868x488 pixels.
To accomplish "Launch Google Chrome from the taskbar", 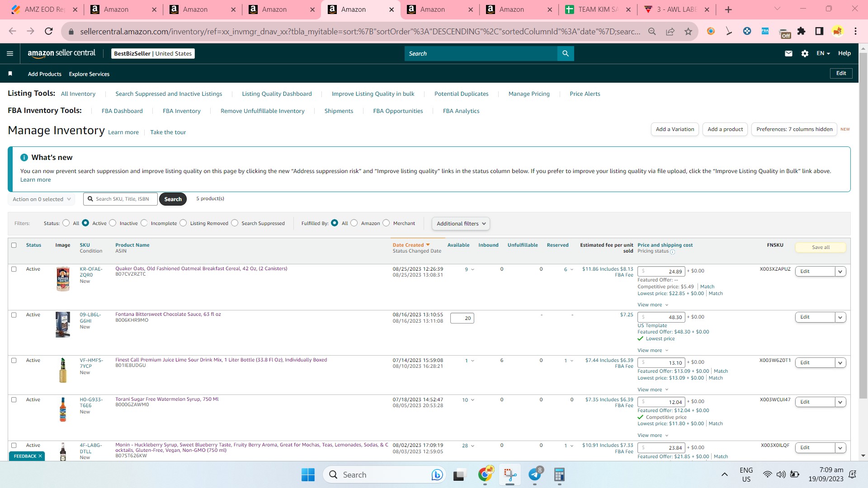I will (x=485, y=474).
